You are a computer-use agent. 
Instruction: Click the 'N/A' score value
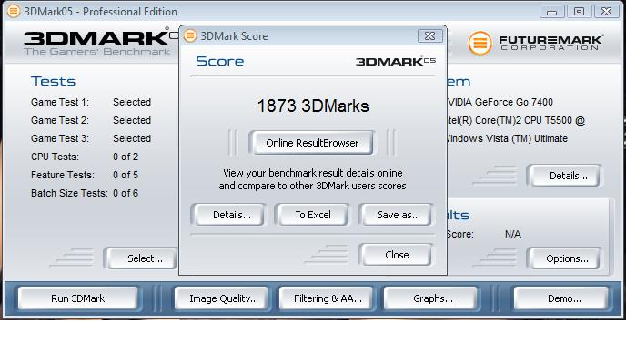point(512,234)
